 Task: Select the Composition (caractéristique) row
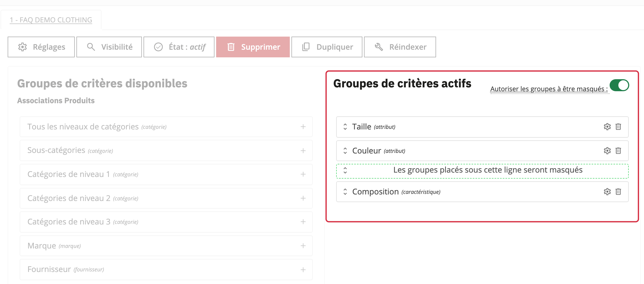(x=482, y=192)
